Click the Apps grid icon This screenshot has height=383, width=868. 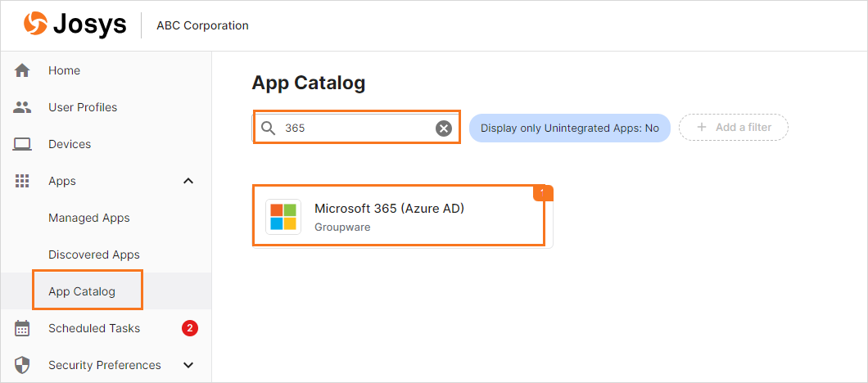22,181
